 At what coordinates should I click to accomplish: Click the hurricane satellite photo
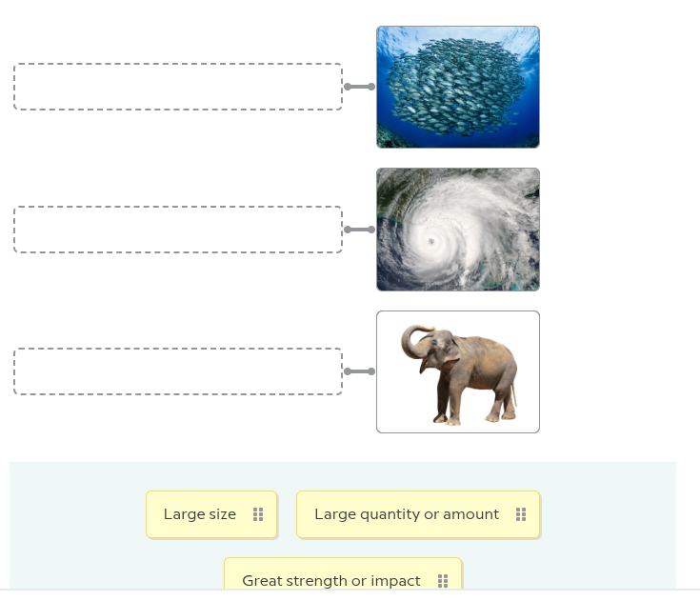[x=458, y=230]
